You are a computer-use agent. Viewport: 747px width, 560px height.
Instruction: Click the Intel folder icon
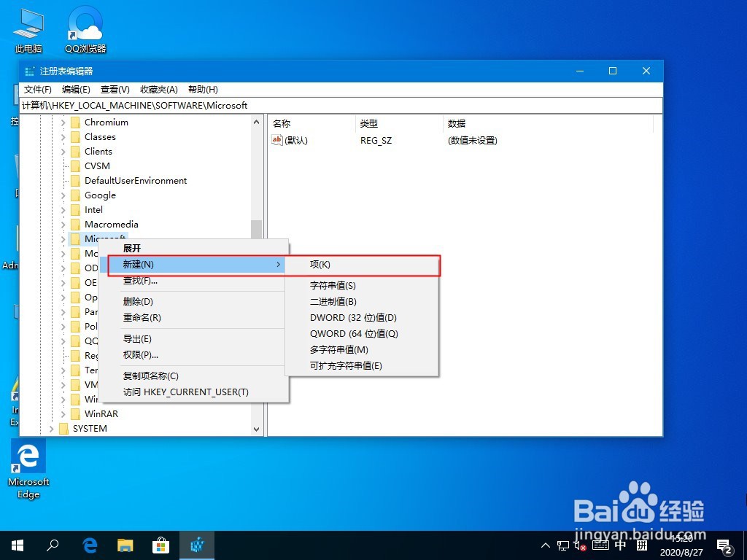click(75, 210)
